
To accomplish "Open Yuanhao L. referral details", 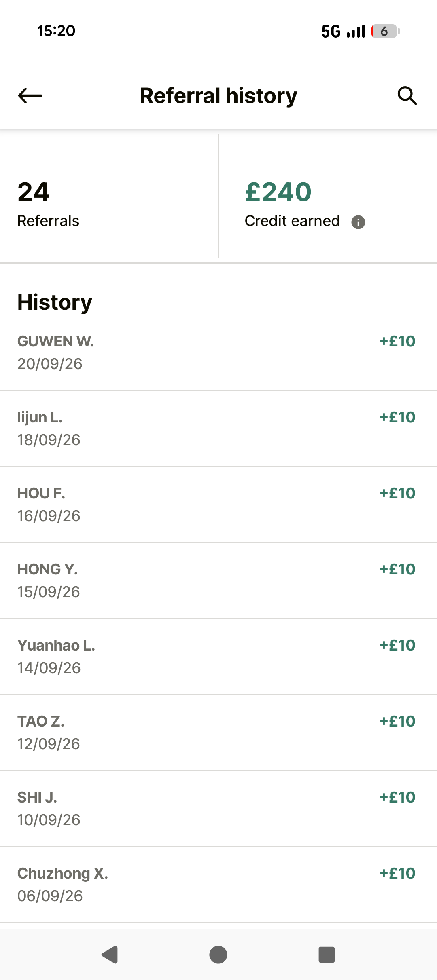I will tap(218, 657).
